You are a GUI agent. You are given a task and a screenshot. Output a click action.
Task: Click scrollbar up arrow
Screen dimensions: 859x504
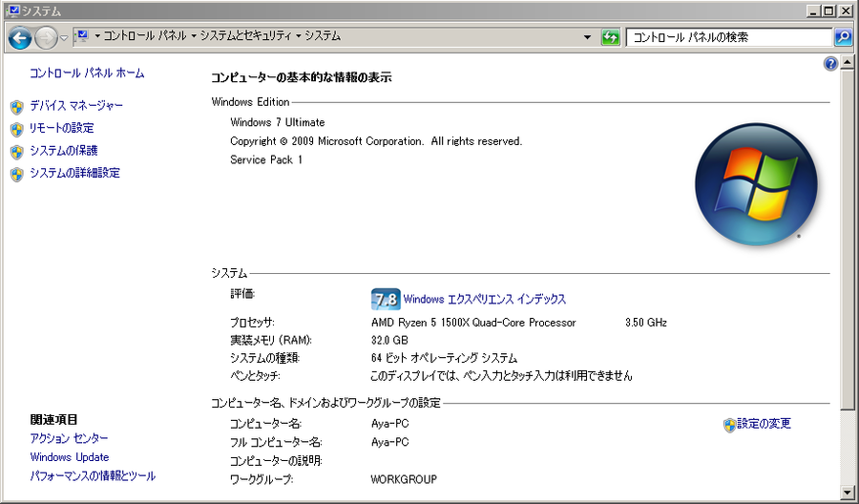pyautogui.click(x=848, y=61)
